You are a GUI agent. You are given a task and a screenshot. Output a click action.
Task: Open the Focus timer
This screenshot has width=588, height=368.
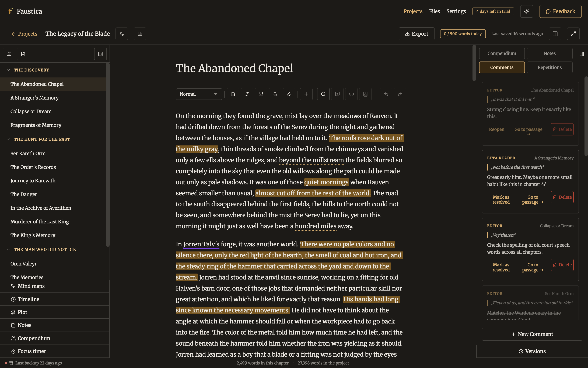[x=55, y=351]
